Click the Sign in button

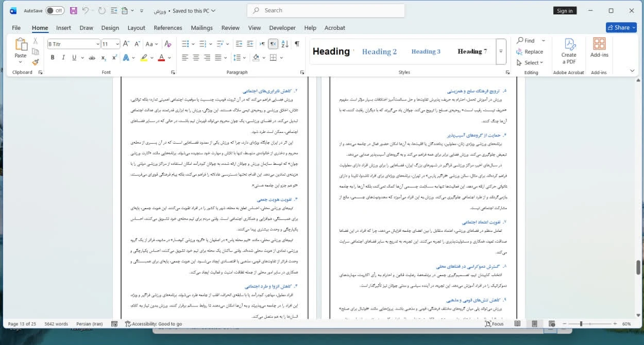coord(565,11)
